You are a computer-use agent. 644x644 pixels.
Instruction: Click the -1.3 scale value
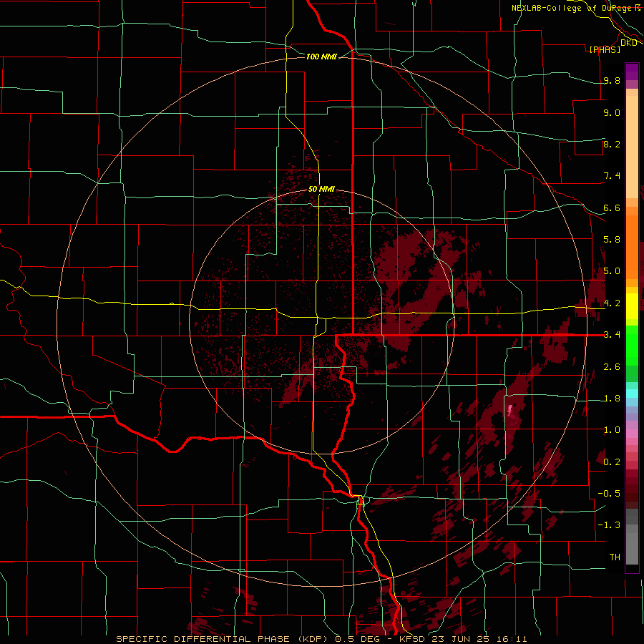[x=609, y=525]
